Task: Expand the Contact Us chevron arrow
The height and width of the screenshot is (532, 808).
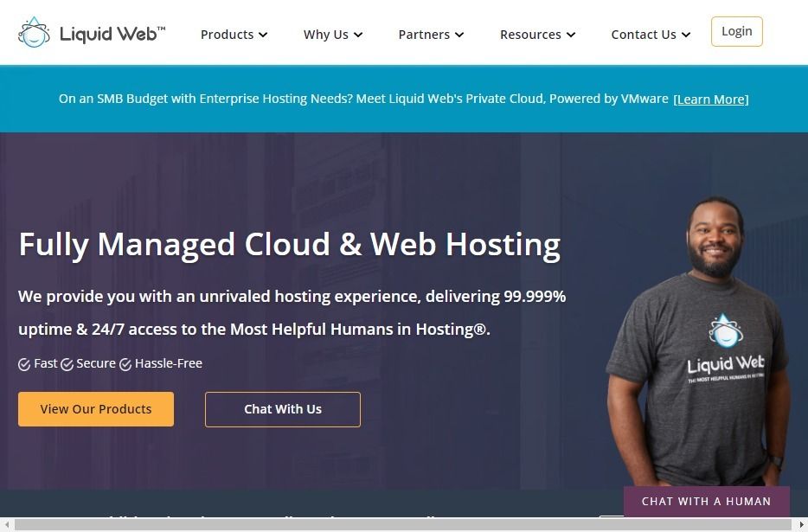Action: 685,35
